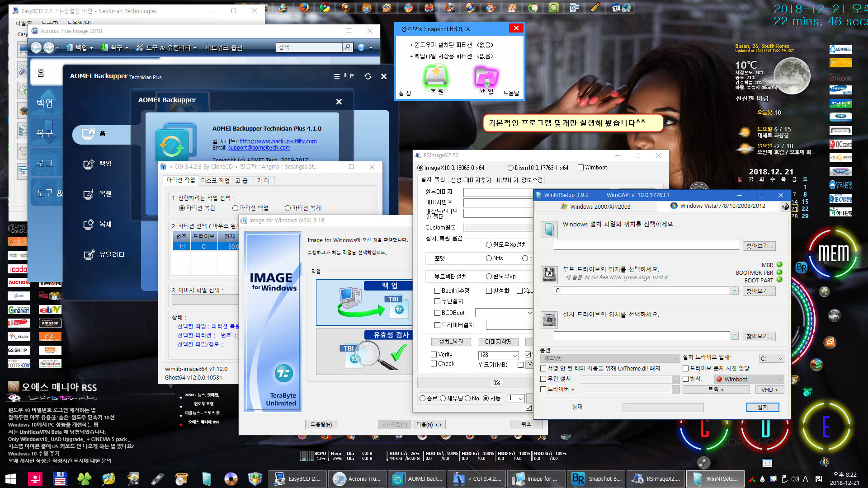The width and height of the screenshot is (868, 488).
Task: Open the BCDBoot combo box in RSImageX
Action: (x=505, y=313)
